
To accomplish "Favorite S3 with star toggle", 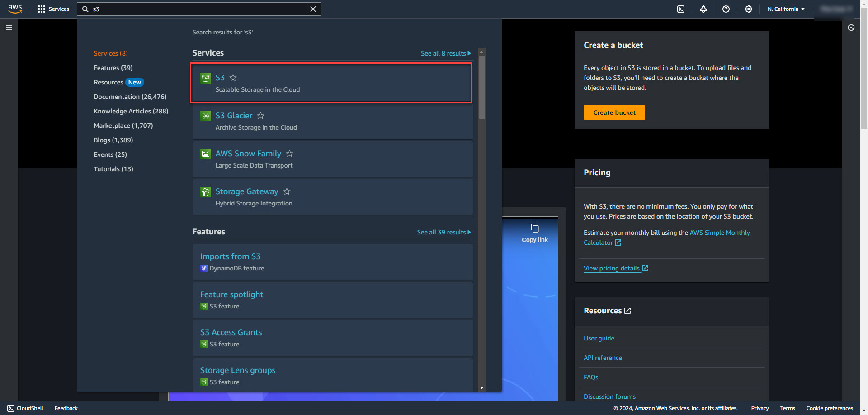I will [233, 78].
